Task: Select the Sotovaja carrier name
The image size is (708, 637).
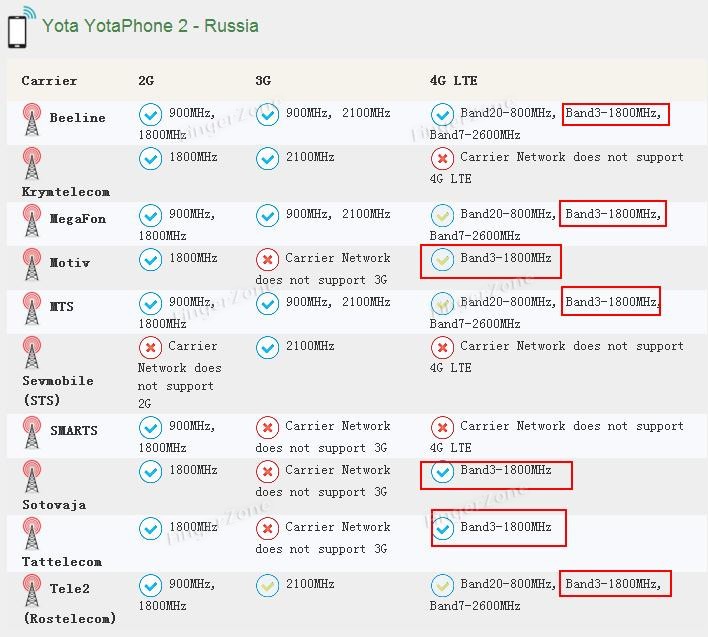Action: click(x=54, y=505)
